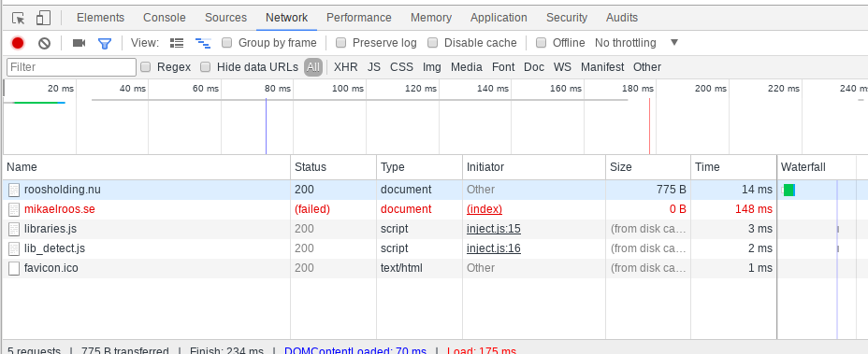Filter requests by Font
The height and width of the screenshot is (354, 868).
[x=503, y=67]
